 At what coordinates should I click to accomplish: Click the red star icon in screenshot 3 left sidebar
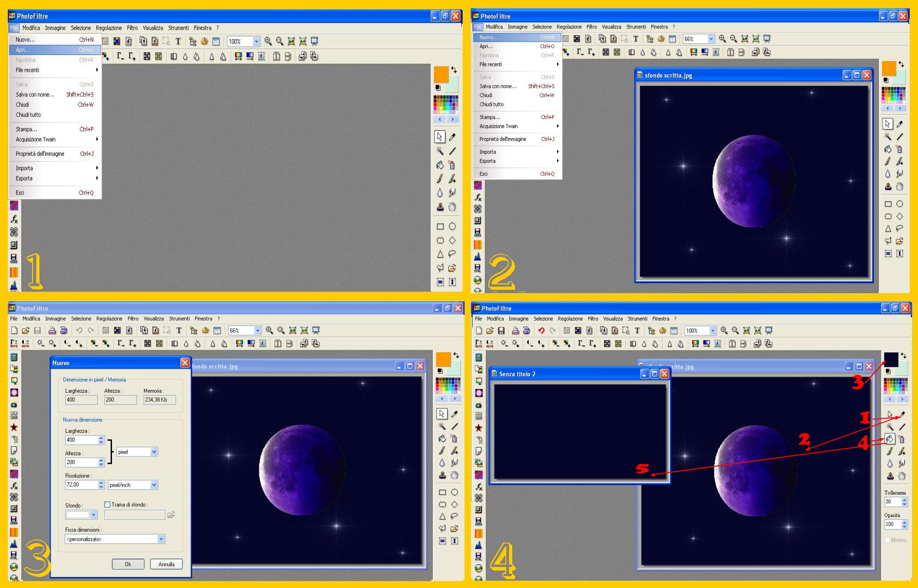[x=14, y=427]
